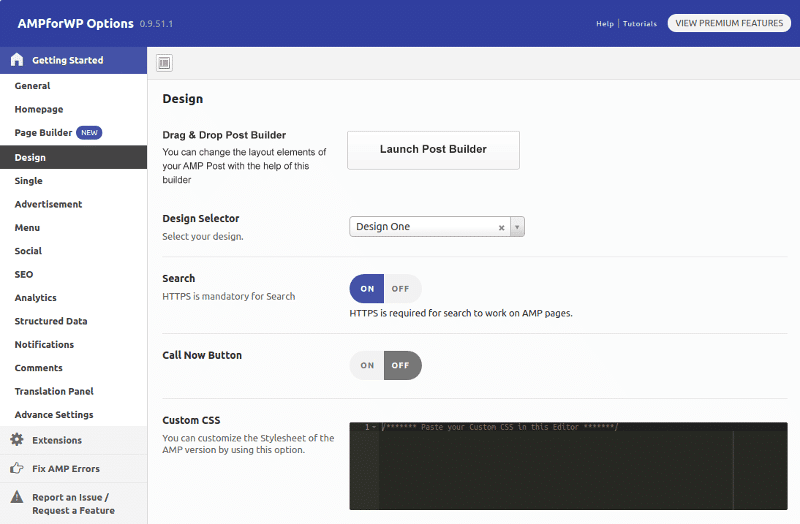The width and height of the screenshot is (800, 524).
Task: Open the Single settings tab
Action: pyautogui.click(x=73, y=181)
